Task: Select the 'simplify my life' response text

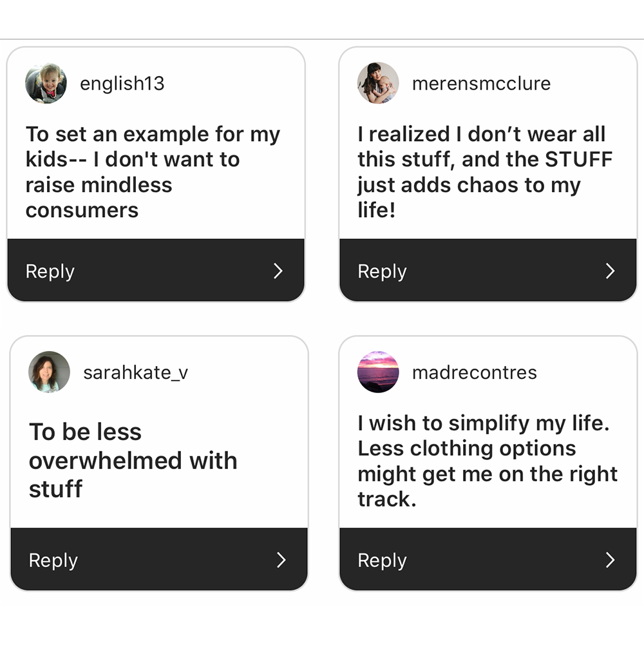Action: 488,461
